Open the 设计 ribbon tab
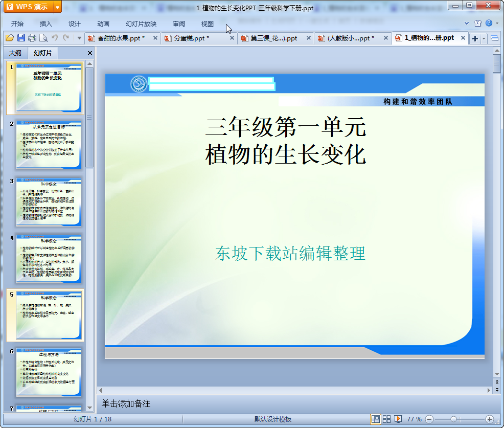This screenshot has height=428, width=504. tap(74, 24)
